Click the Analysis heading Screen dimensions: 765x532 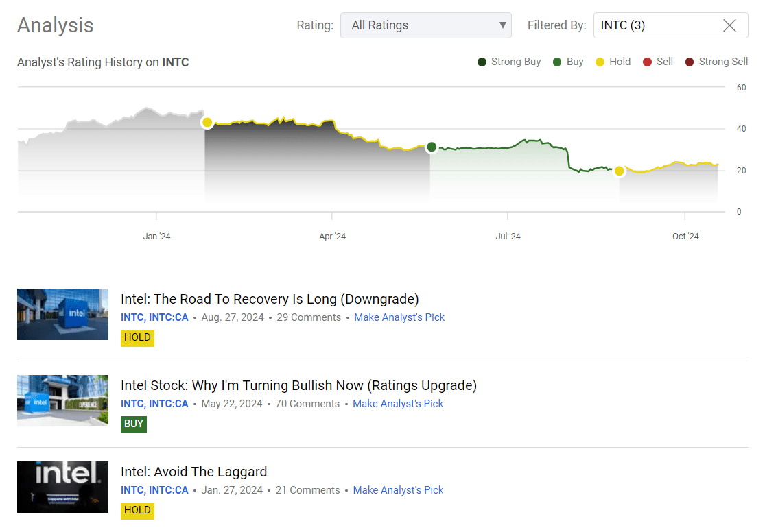click(x=55, y=25)
